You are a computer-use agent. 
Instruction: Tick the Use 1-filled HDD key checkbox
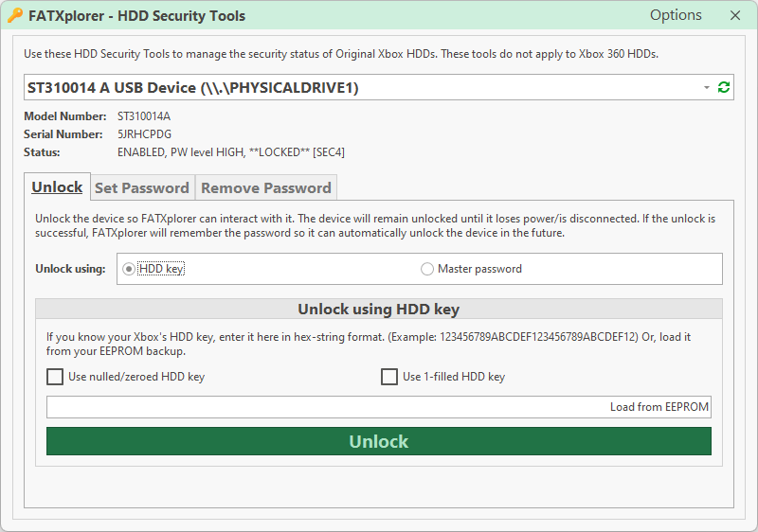[x=389, y=377]
